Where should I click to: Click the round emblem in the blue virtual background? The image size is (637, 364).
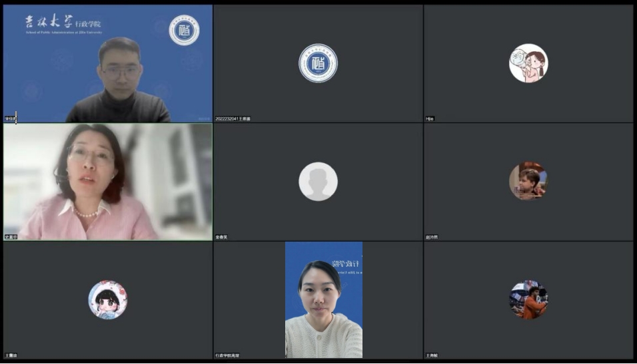point(184,30)
